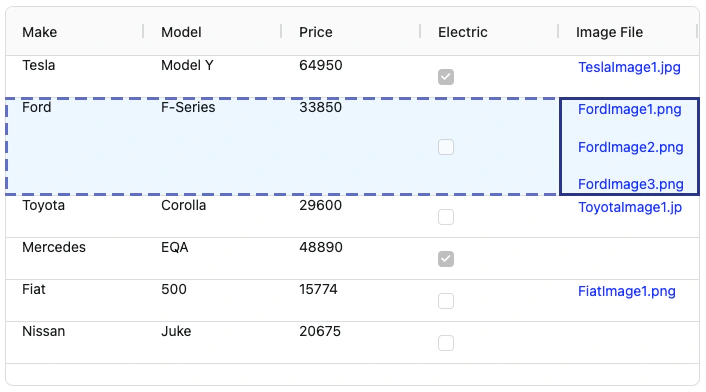Image resolution: width=706 pixels, height=392 pixels.
Task: Toggle the Electric checkbox for Tesla
Action: 446,77
